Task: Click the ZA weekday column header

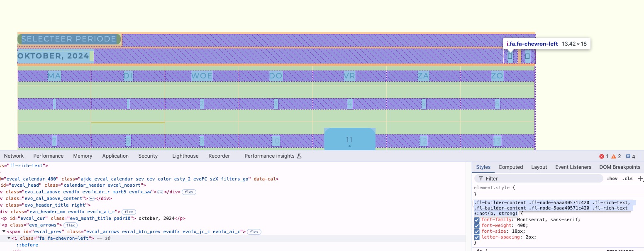Action: click(x=424, y=76)
